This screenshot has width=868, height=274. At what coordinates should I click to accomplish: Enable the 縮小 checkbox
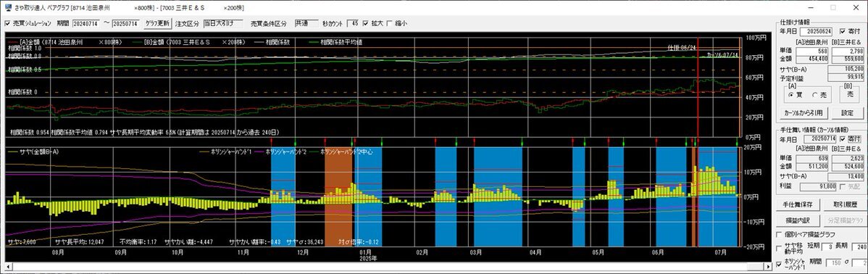(x=389, y=23)
